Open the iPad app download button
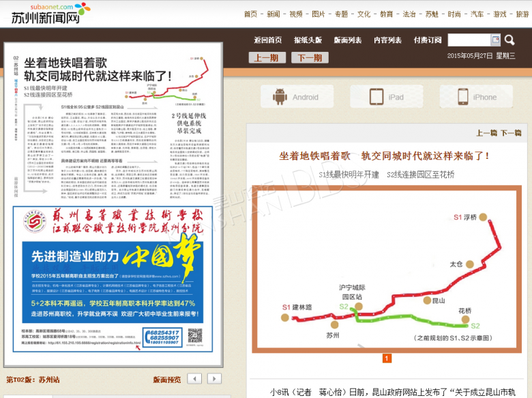 click(387, 97)
